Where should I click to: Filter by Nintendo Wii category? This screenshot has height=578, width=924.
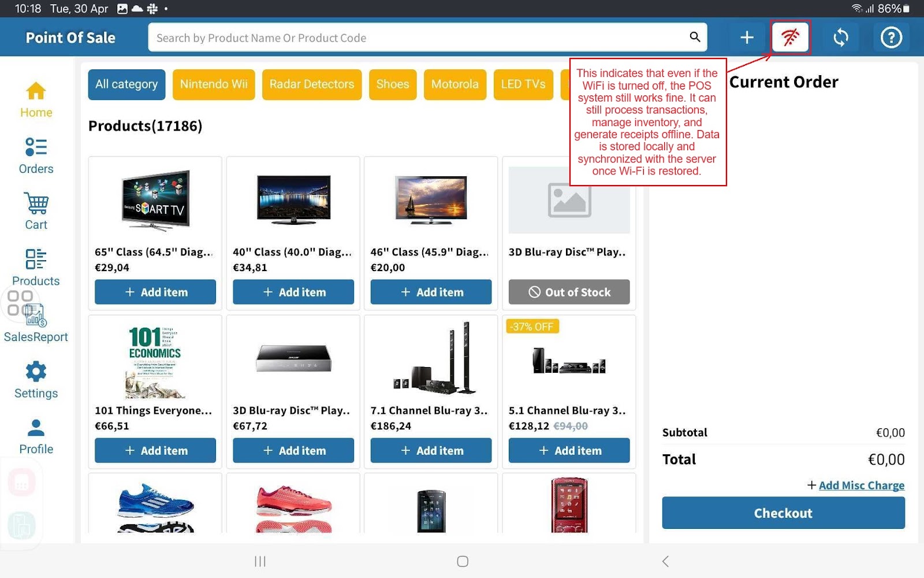pos(214,84)
